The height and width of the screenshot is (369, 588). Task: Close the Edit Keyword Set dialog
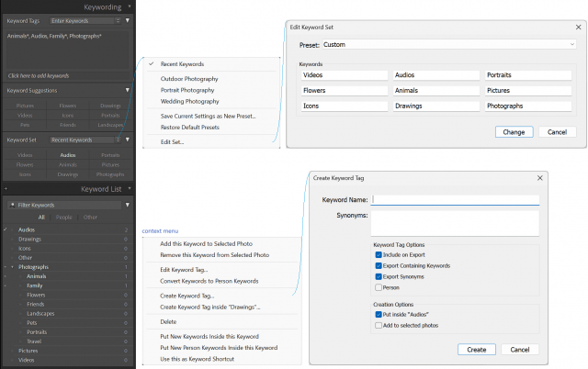click(577, 28)
